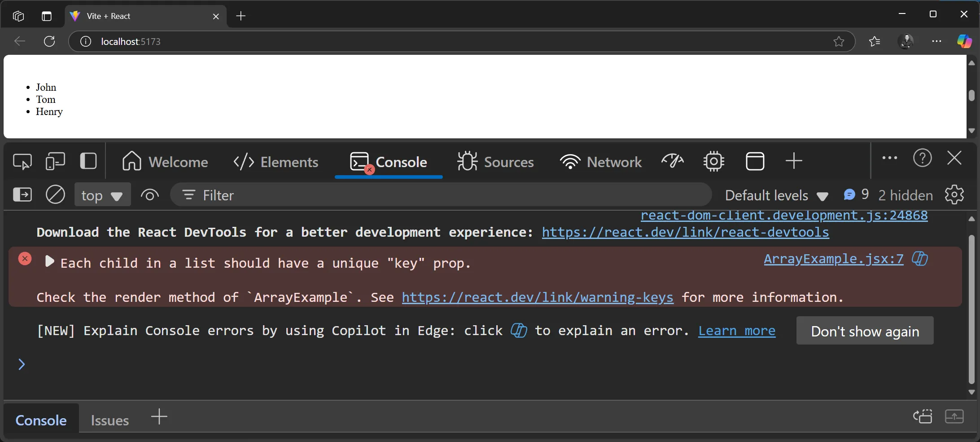Open ArrayExample.jsx:7 source link

click(x=834, y=259)
